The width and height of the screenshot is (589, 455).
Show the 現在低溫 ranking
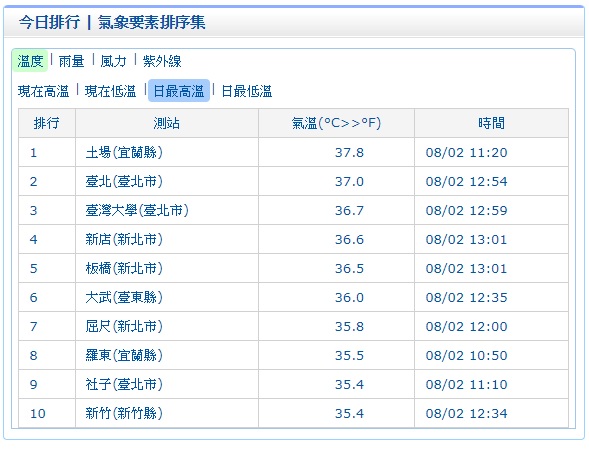pos(110,91)
